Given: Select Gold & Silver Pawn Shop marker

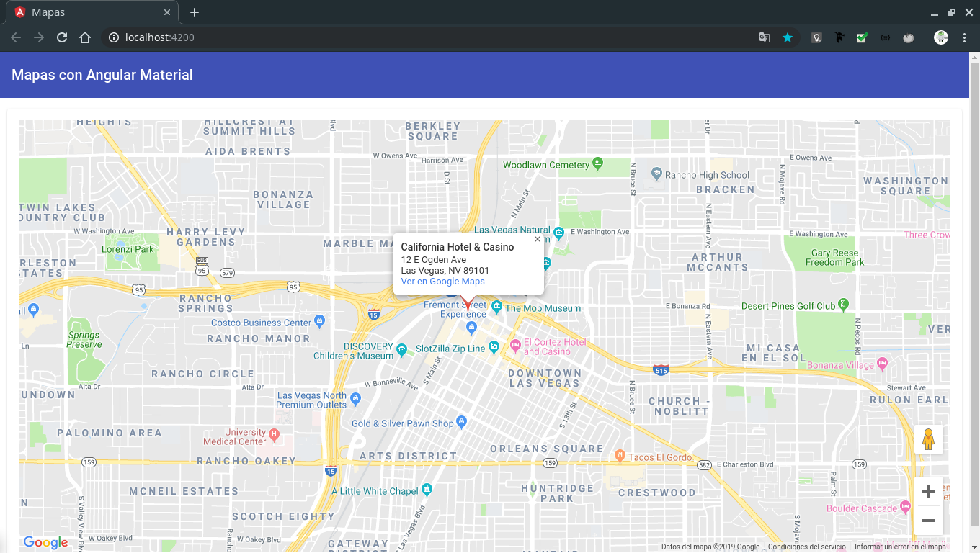Looking at the screenshot, I should 462,422.
